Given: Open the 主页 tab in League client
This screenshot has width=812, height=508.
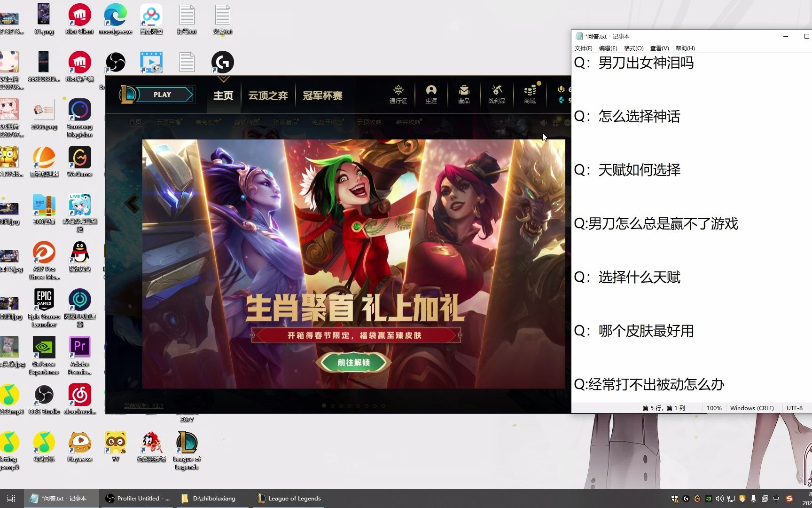Looking at the screenshot, I should point(223,95).
